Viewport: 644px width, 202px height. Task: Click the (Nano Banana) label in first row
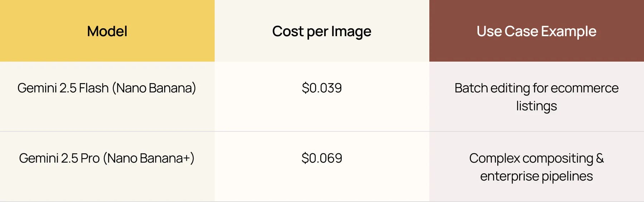tap(154, 88)
